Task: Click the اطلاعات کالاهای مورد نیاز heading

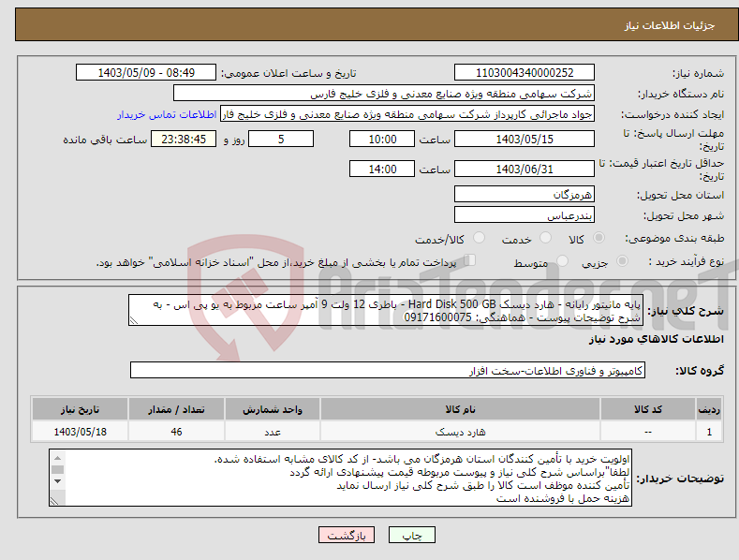Action: click(656, 339)
